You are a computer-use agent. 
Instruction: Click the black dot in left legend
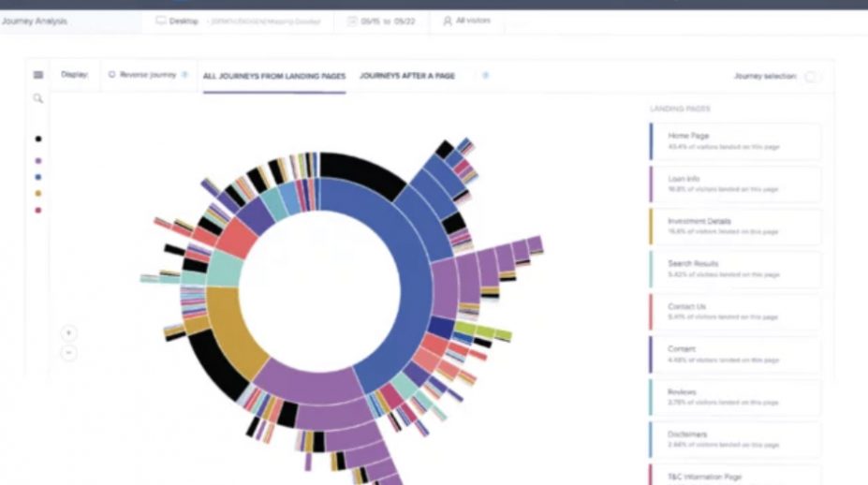[x=38, y=139]
